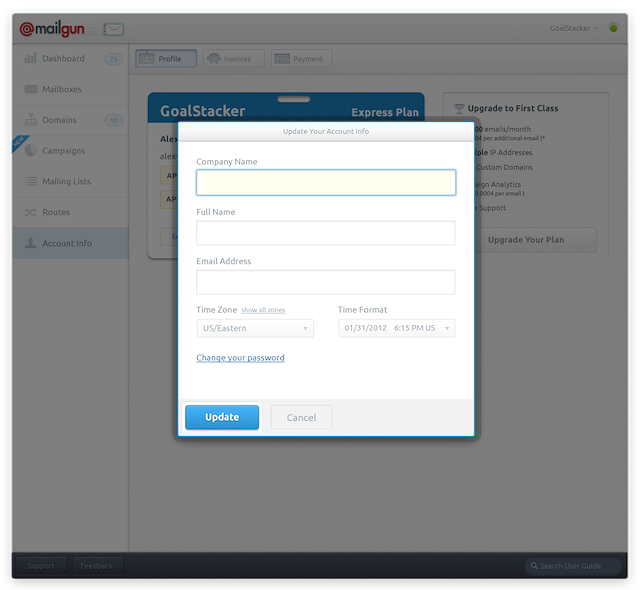This screenshot has height=590, width=640.
Task: Switch to the Invoices tab
Action: [x=233, y=59]
